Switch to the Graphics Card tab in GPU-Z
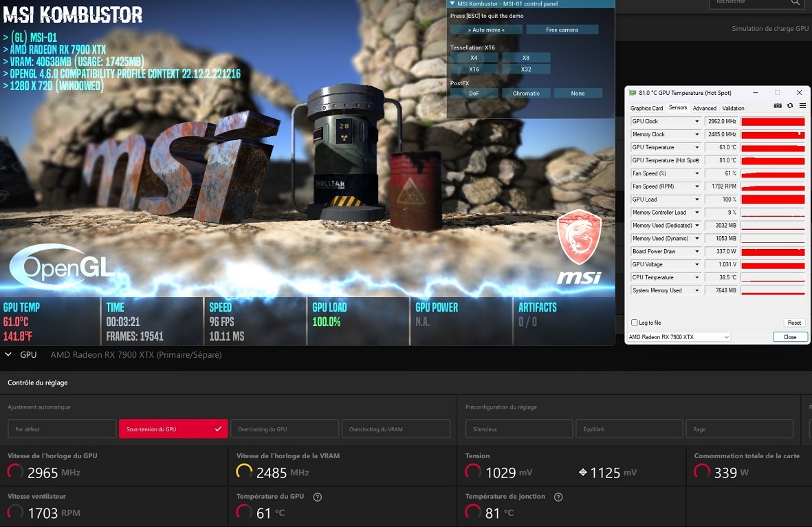Image resolution: width=812 pixels, height=527 pixels. point(646,108)
